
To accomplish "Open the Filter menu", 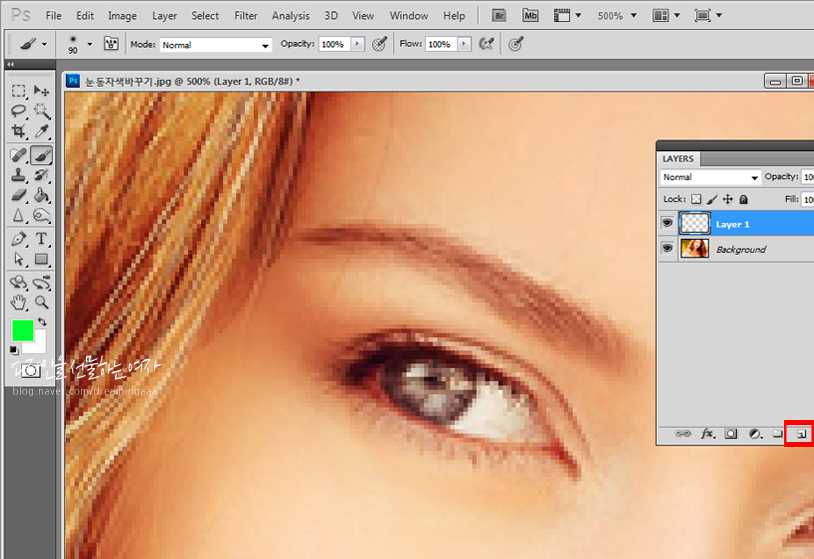I will pos(245,16).
